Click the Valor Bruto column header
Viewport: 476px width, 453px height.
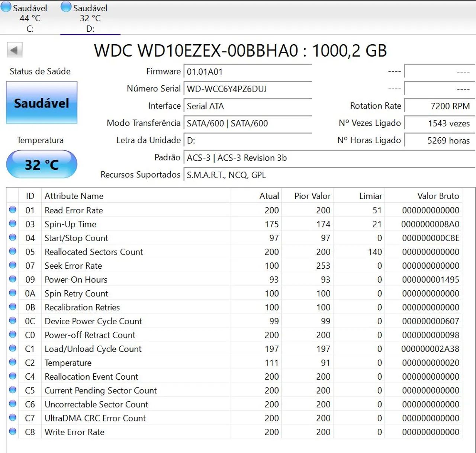tap(424, 196)
